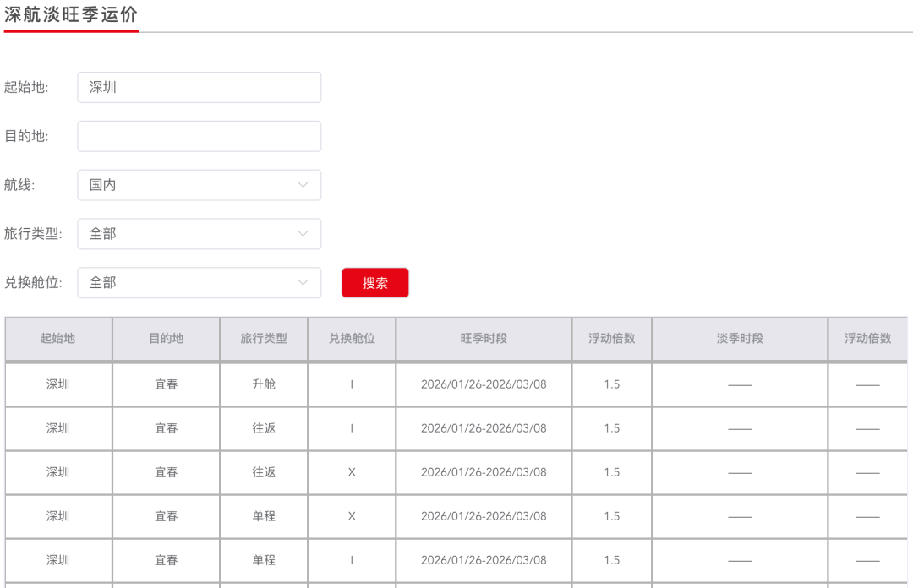Click the 目的地 column header

point(166,338)
